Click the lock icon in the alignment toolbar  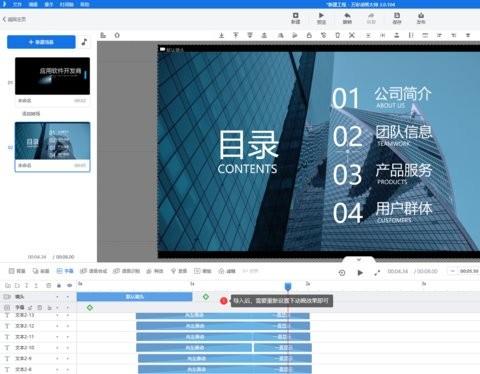click(309, 35)
